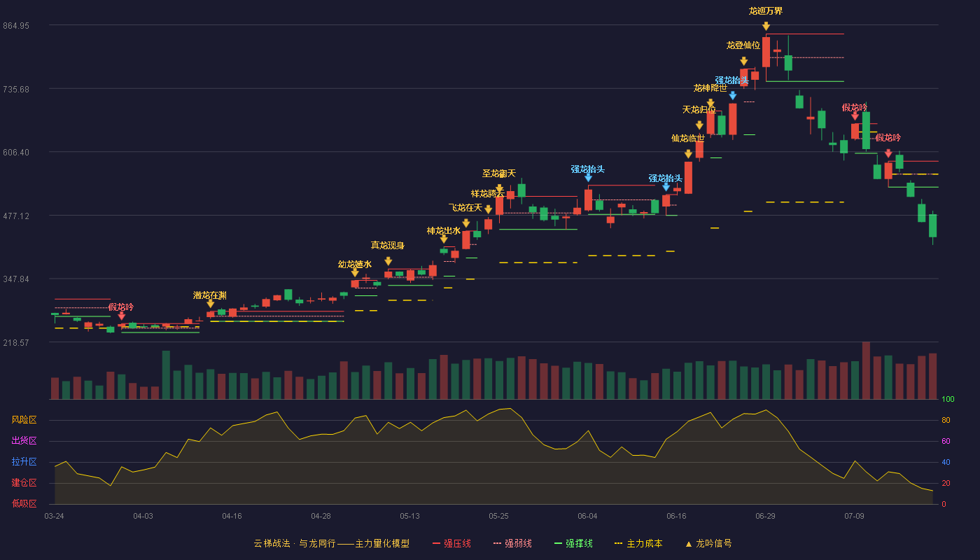Click the earliest 假龙吟 arrow near 04-03
This screenshot has width=980, height=560.
[121, 316]
